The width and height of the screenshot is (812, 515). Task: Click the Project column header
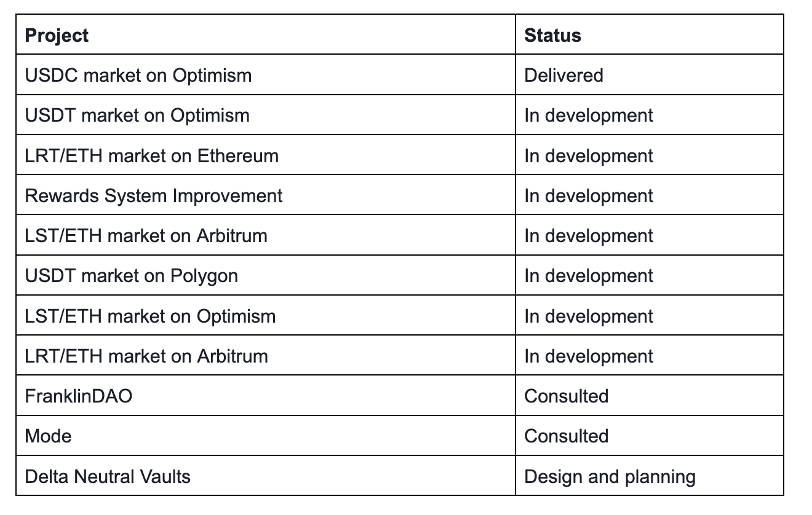pos(57,36)
